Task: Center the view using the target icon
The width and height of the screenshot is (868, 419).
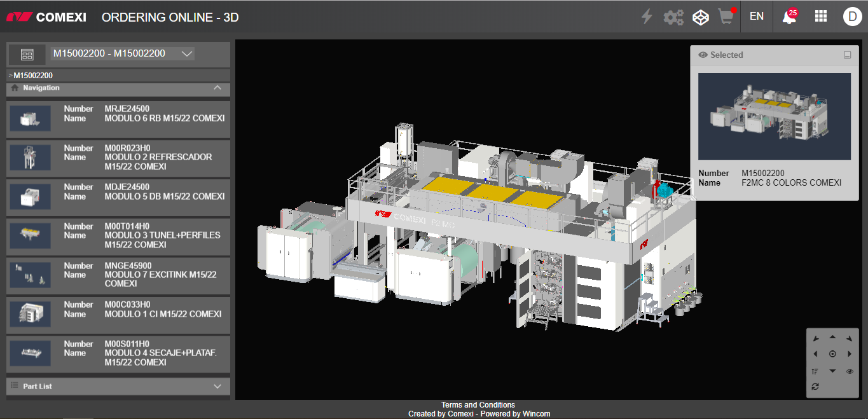Action: tap(832, 354)
